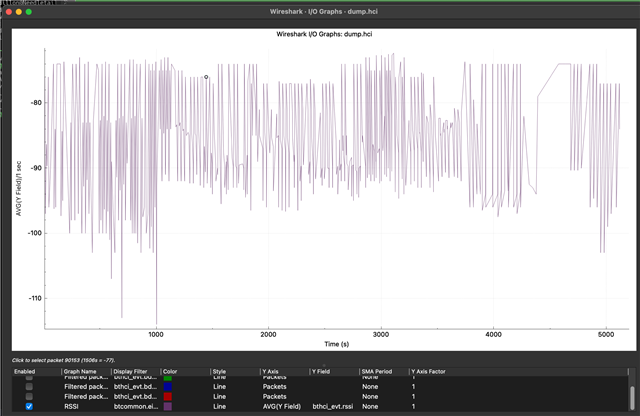Open the blue color swatch

[x=167, y=386]
